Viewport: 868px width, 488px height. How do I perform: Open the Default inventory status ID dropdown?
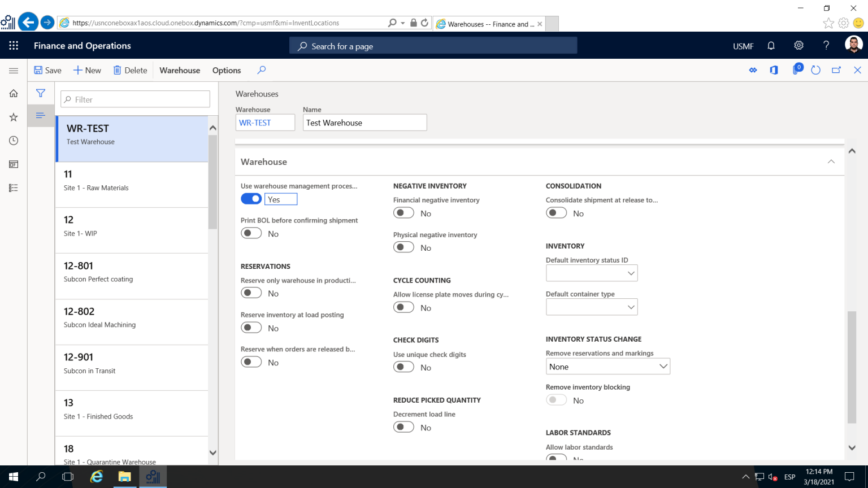632,273
